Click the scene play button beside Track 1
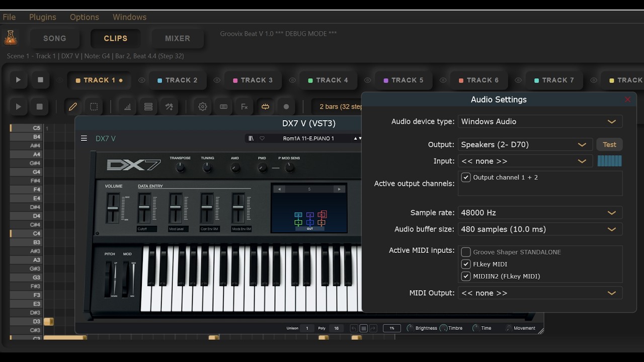The width and height of the screenshot is (644, 362). click(x=18, y=80)
